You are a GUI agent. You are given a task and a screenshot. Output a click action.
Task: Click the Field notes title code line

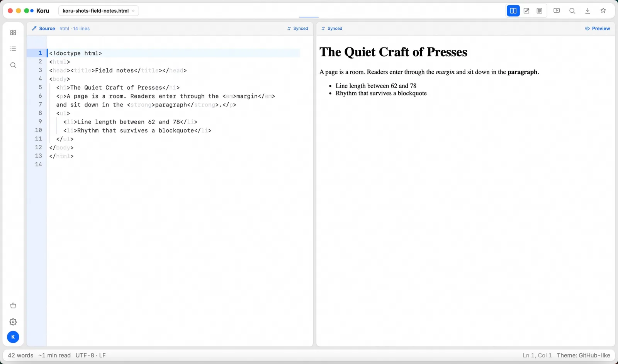point(118,70)
